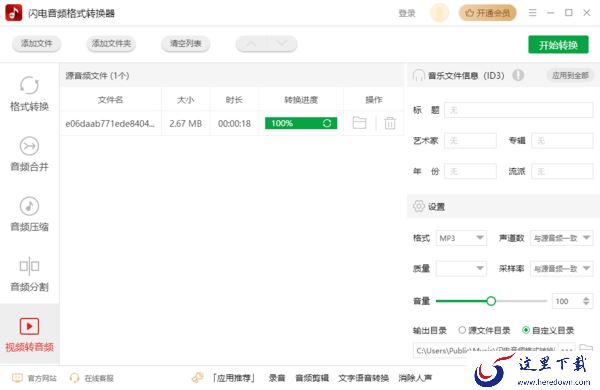Screen dimensions: 600x390
Task: Click the refresh icon in the 100% progress bar
Action: [x=327, y=123]
